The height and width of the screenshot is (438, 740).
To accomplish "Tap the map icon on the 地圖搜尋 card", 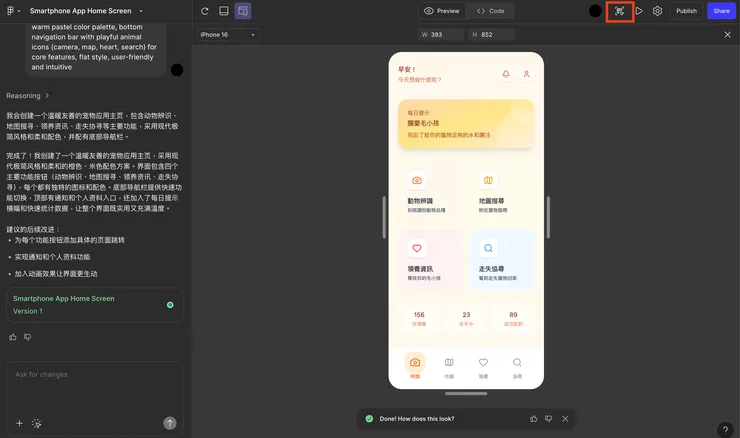I will tap(488, 180).
